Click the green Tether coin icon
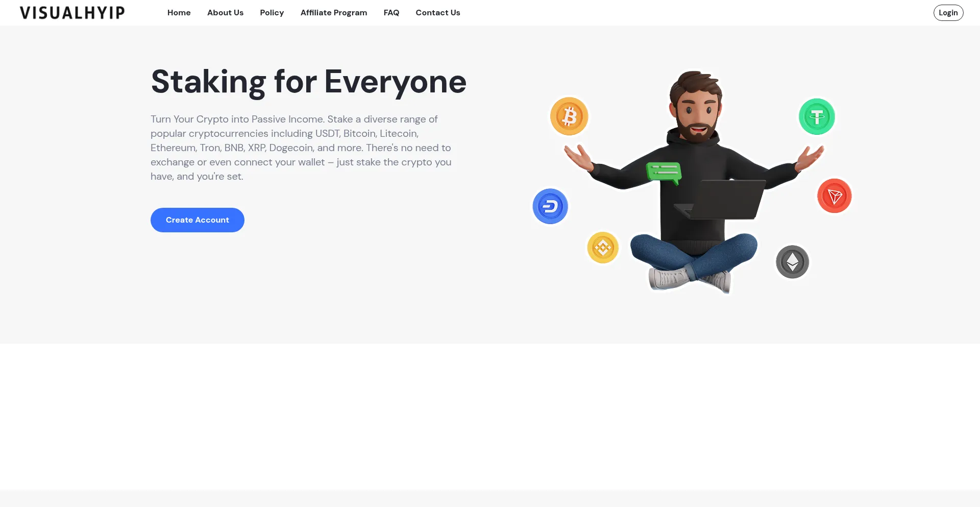Viewport: 980px width, 507px height. [817, 116]
